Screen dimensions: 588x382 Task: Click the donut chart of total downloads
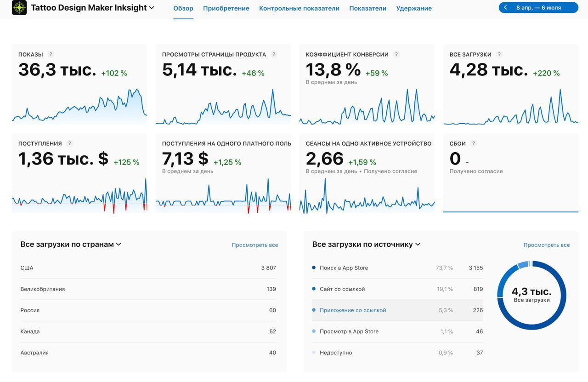[532, 295]
